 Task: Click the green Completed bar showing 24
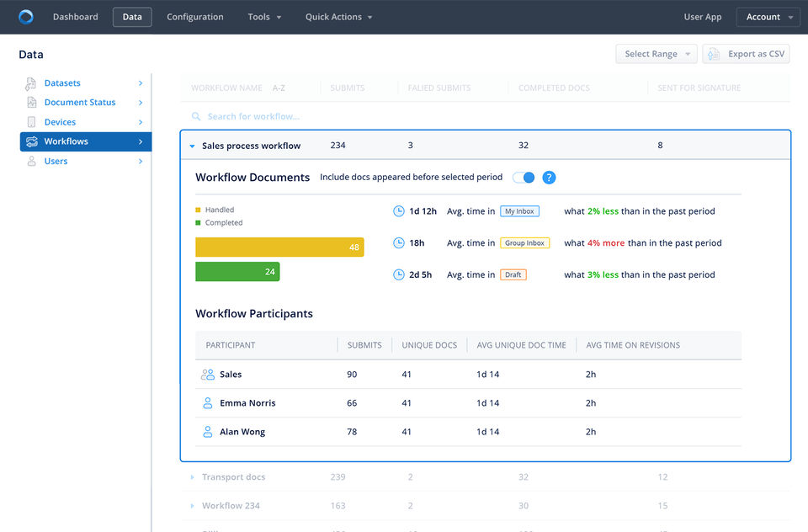tap(237, 272)
